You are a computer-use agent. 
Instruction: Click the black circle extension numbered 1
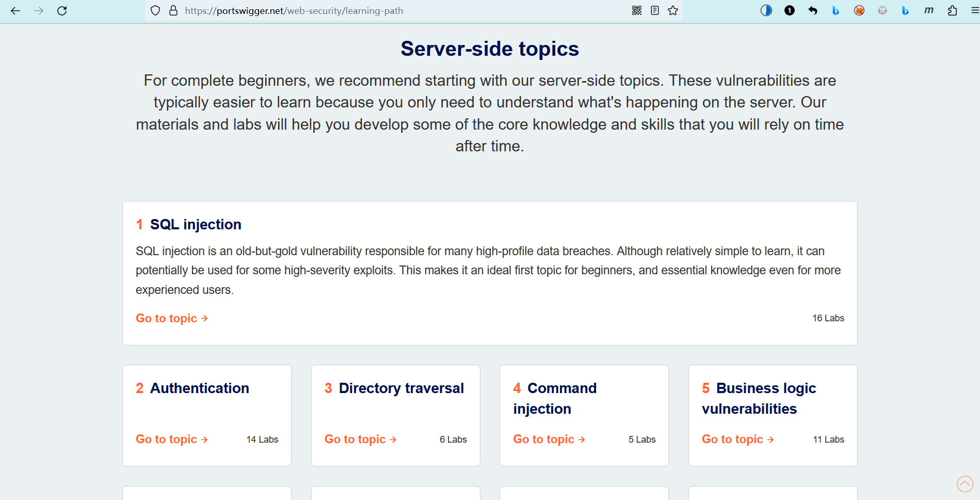pyautogui.click(x=790, y=10)
